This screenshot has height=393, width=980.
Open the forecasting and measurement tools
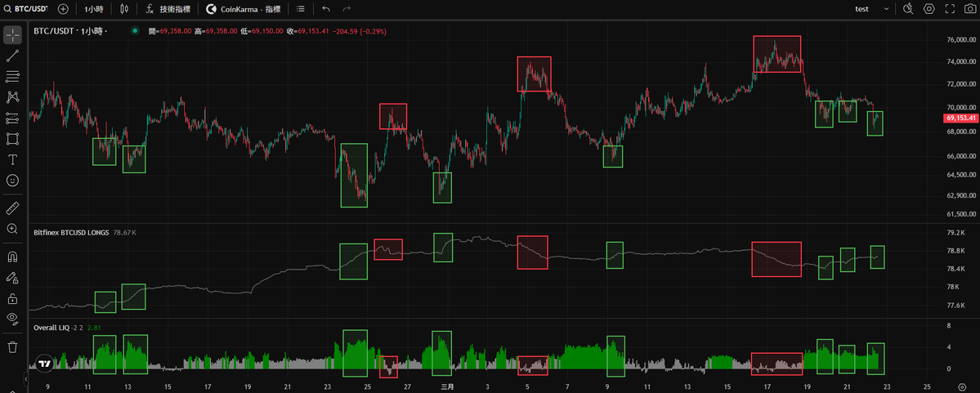pos(12,118)
